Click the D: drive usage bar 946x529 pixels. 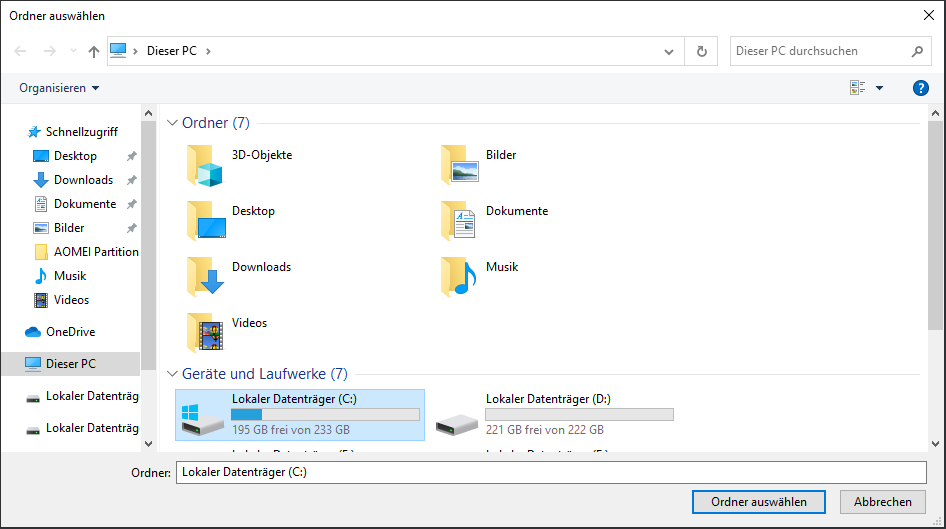[579, 414]
